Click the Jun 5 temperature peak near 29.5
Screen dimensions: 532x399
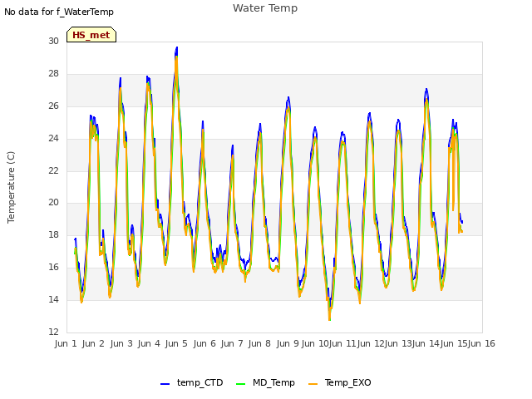(176, 49)
